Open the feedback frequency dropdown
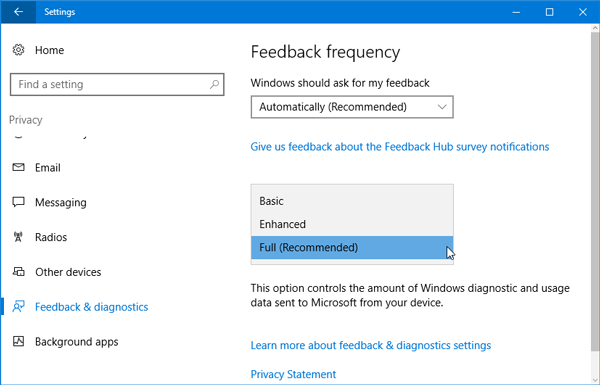The height and width of the screenshot is (385, 600). pyautogui.click(x=352, y=107)
